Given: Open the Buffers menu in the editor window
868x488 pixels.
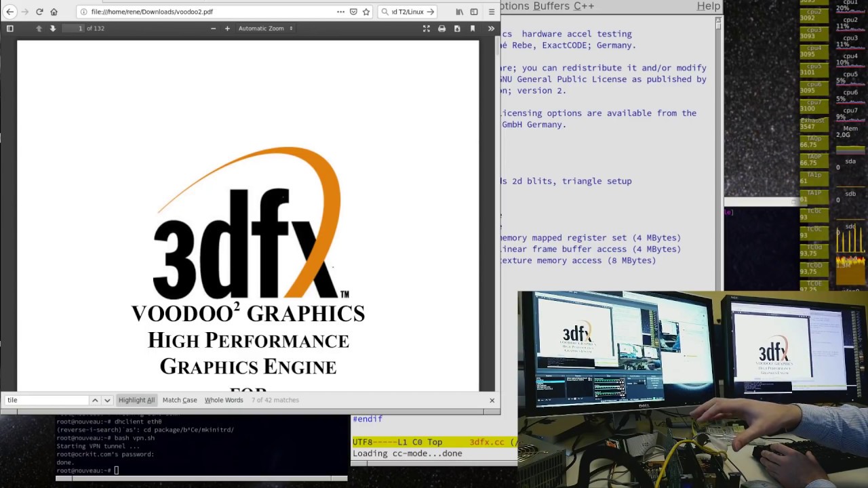Looking at the screenshot, I should click(x=551, y=6).
